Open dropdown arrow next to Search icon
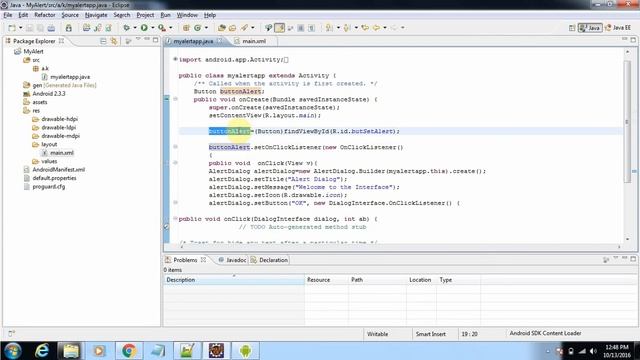This screenshot has width=640, height=360. pyautogui.click(x=253, y=28)
